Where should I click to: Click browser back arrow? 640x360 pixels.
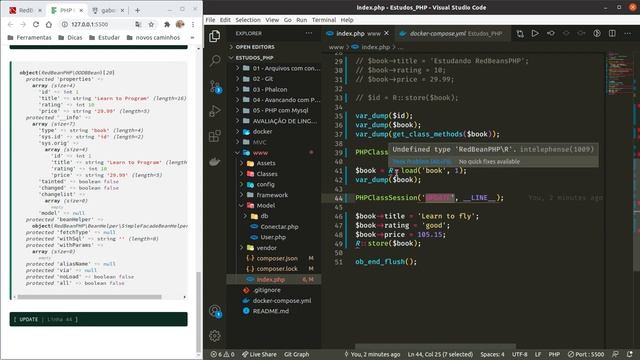[x=11, y=24]
